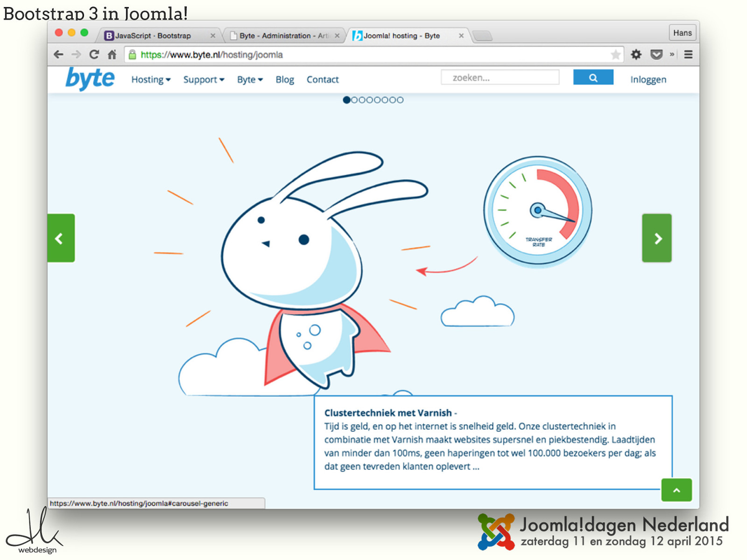Close the Byte Administration tab
This screenshot has width=747, height=560.
[x=337, y=35]
